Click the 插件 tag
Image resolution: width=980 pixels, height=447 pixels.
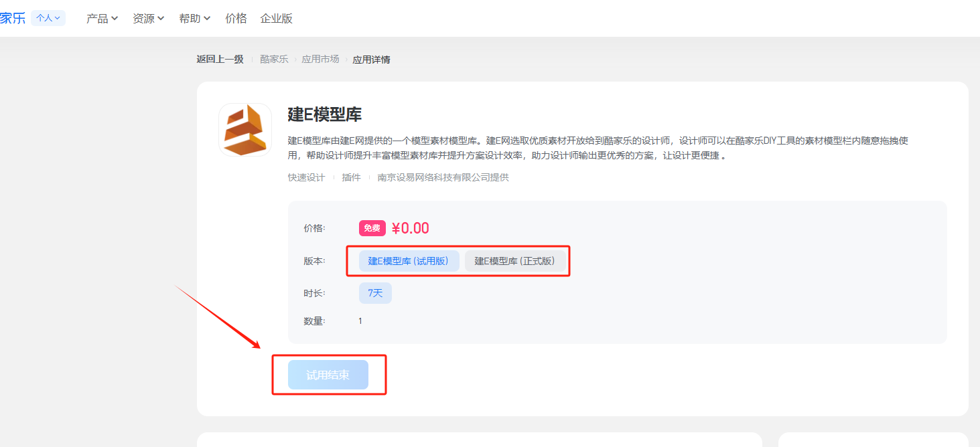pyautogui.click(x=351, y=177)
